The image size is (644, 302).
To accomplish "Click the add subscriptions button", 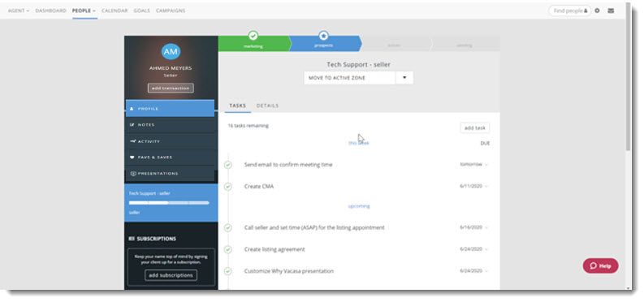I will (x=171, y=275).
